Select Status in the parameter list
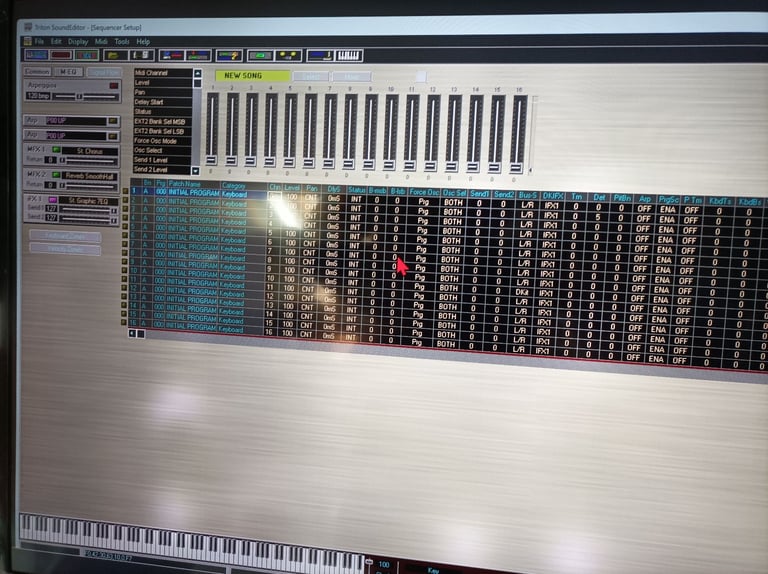Viewport: 768px width, 574px height. pos(163,112)
